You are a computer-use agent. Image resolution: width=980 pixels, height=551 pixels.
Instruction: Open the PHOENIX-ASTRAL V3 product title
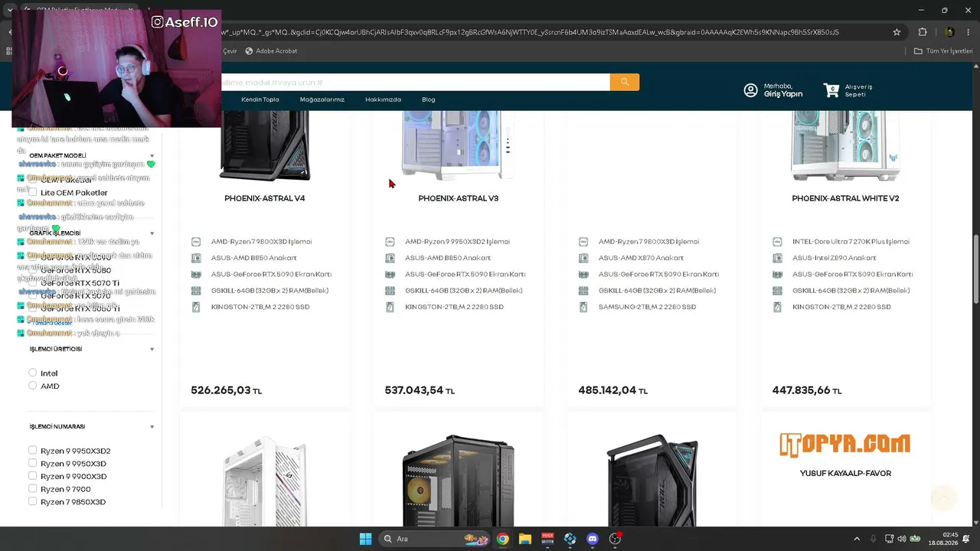click(459, 198)
